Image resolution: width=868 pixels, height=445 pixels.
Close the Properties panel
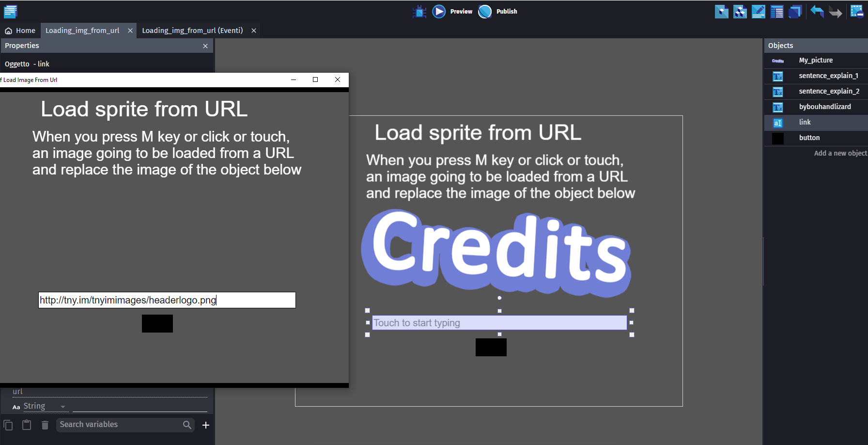click(205, 46)
